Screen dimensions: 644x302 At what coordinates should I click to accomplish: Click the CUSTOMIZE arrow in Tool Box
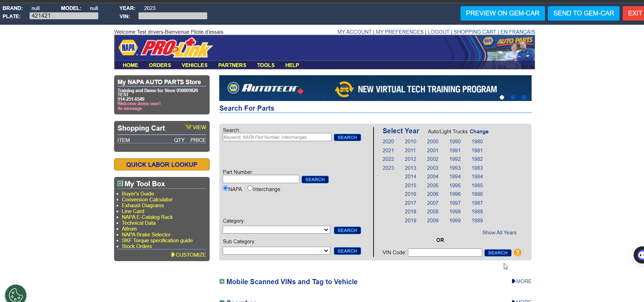click(x=173, y=255)
